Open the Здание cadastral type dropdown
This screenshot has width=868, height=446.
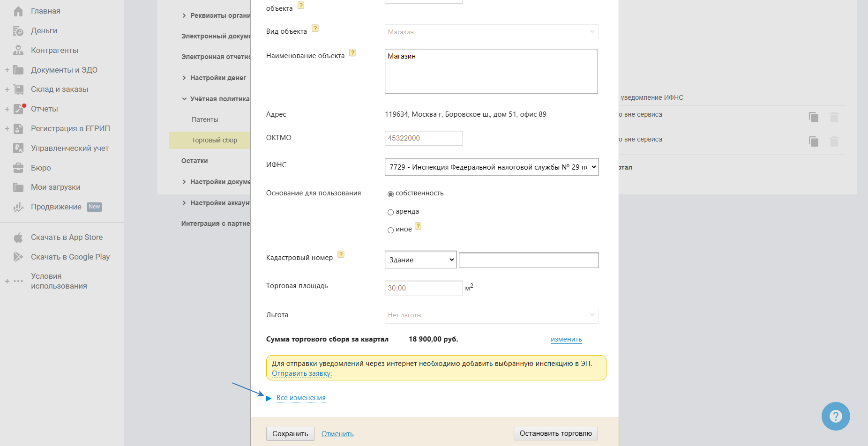coord(420,260)
